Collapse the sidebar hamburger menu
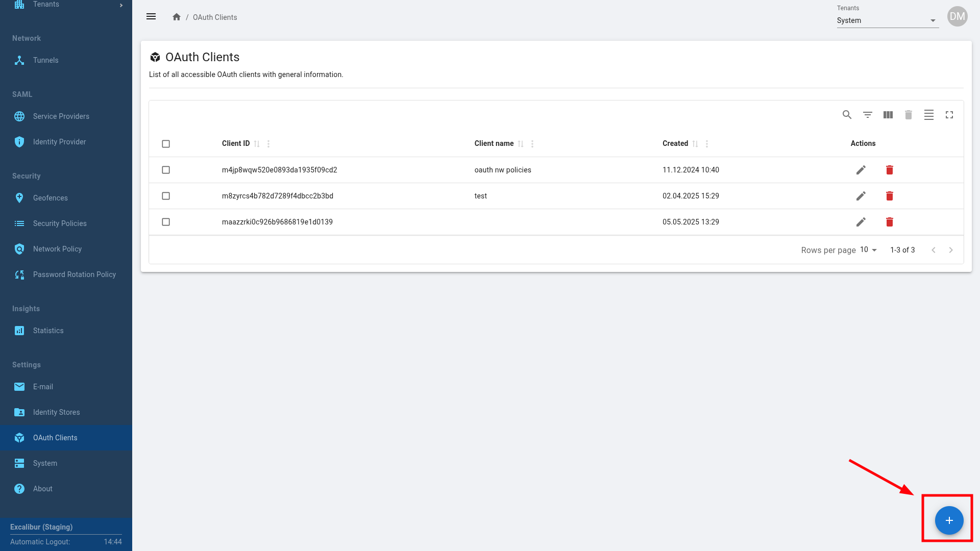Viewport: 980px width, 551px height. (151, 17)
